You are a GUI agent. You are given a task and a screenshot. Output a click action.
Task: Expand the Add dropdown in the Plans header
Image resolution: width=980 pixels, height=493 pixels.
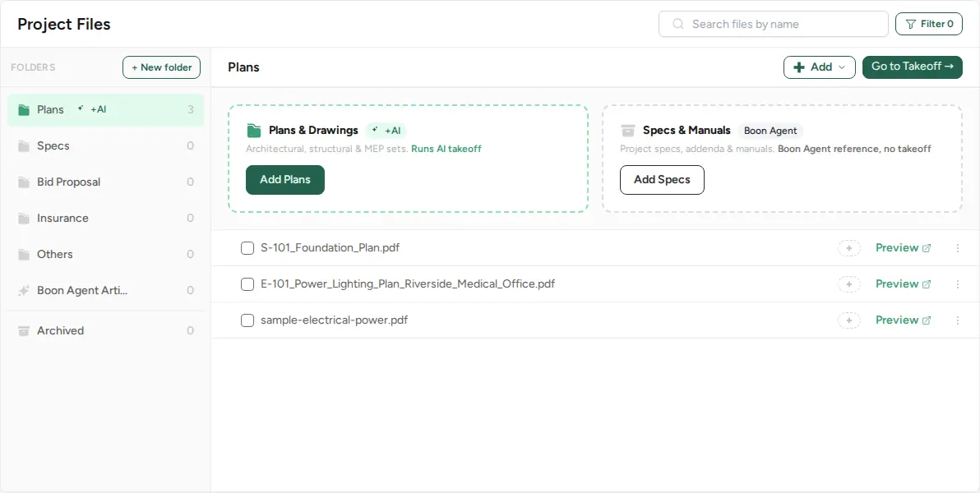coord(820,67)
